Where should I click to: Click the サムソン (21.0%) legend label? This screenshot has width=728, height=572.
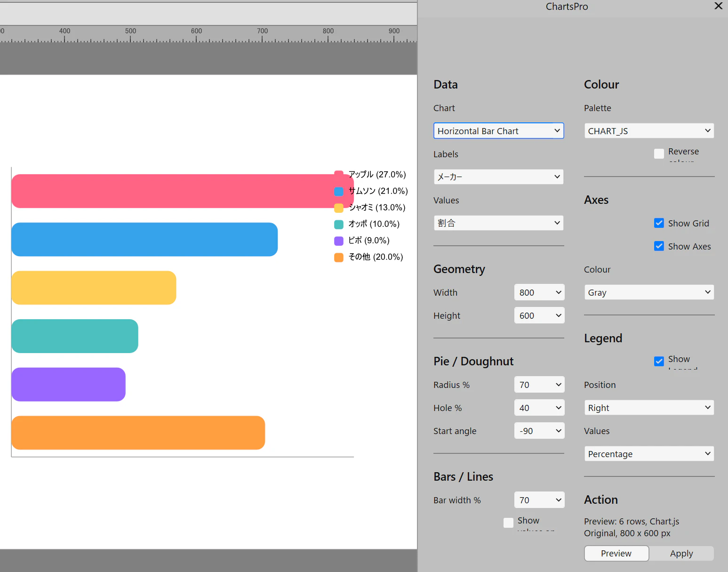(x=378, y=191)
